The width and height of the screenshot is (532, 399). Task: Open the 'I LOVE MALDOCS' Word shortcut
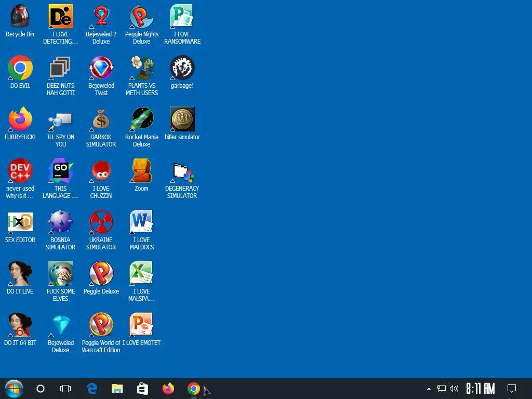pos(141,222)
